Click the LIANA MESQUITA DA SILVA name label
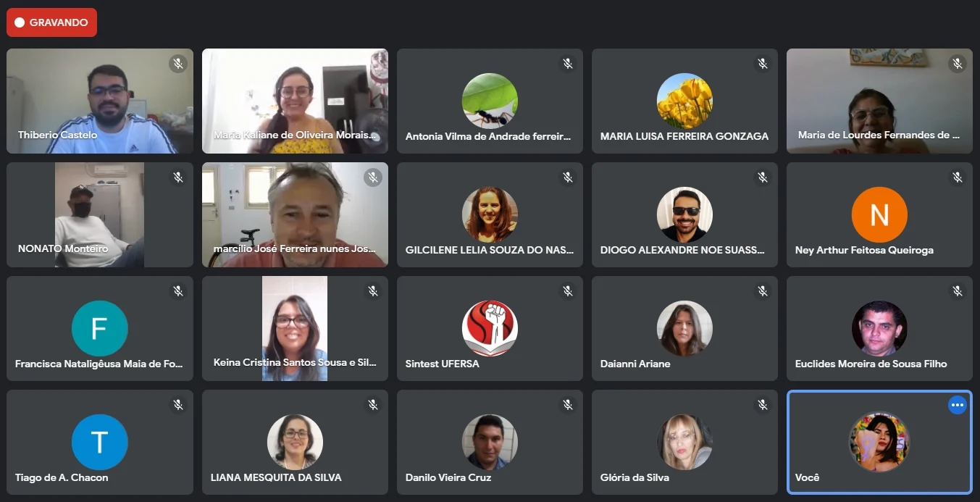Viewport: 980px width, 502px height. (276, 477)
